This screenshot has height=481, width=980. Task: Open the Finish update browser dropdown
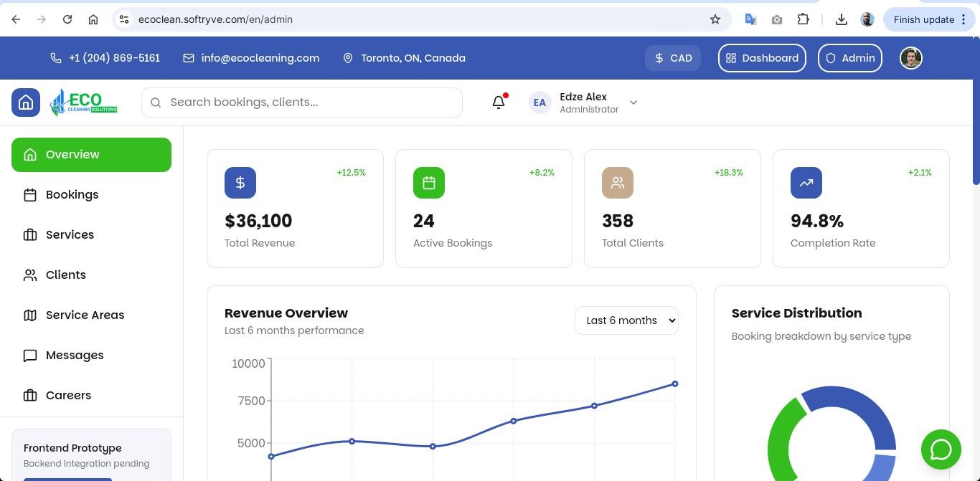tap(963, 19)
